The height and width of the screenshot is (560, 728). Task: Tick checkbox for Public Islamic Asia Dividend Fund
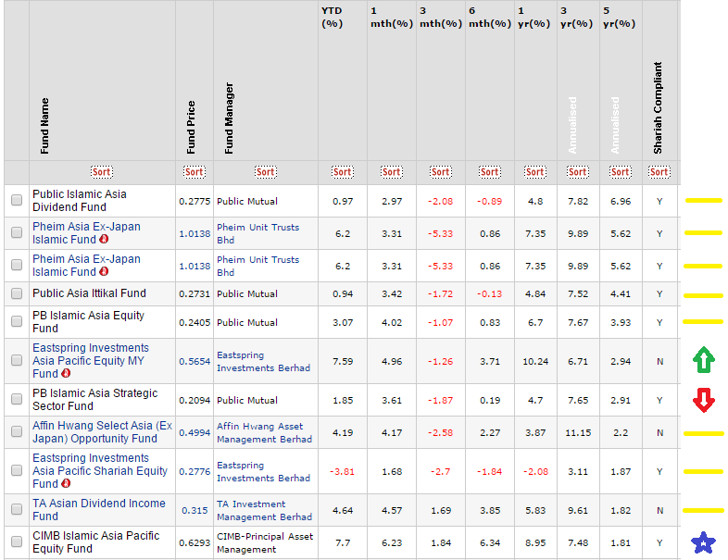[x=17, y=200]
